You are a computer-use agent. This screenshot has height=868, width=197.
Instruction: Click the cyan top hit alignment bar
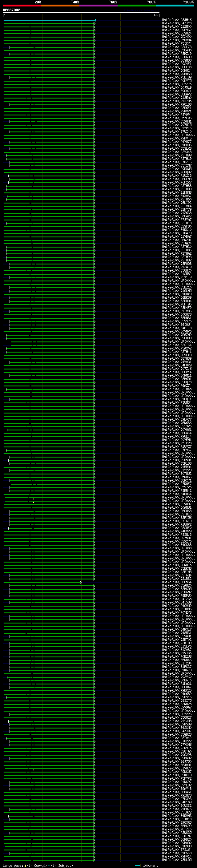click(50, 20)
